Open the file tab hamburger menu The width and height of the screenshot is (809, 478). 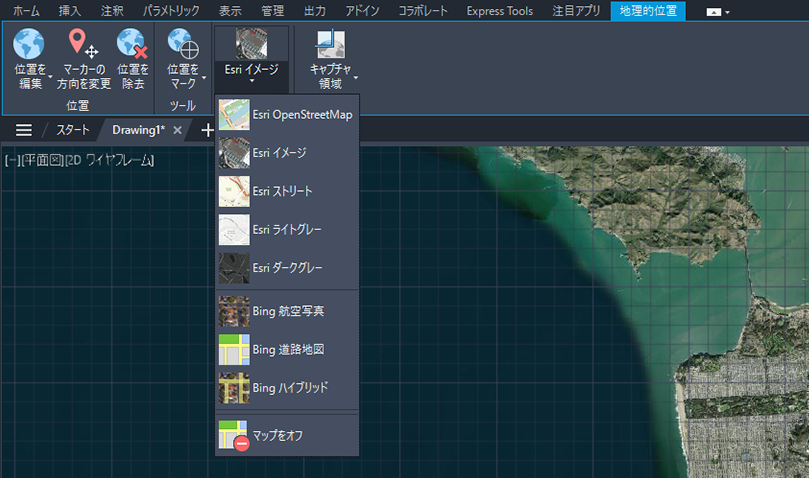pos(24,130)
